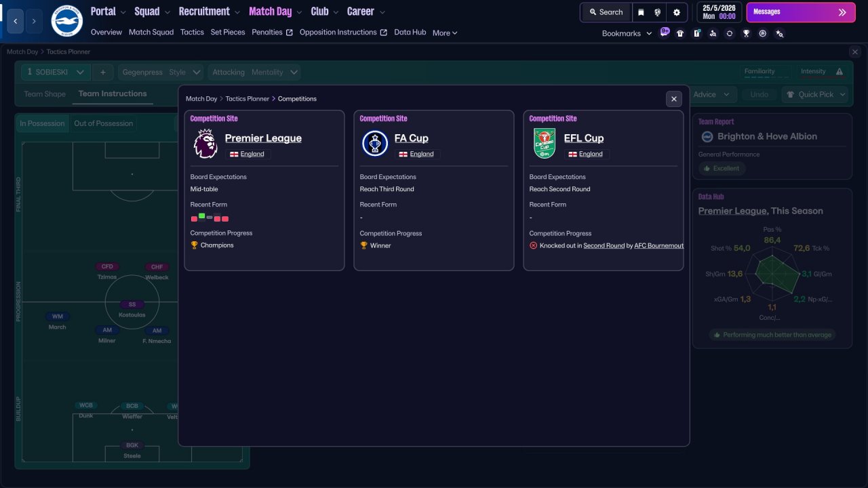868x488 pixels.
Task: Open the FA Cup competition link
Action: coord(412,138)
